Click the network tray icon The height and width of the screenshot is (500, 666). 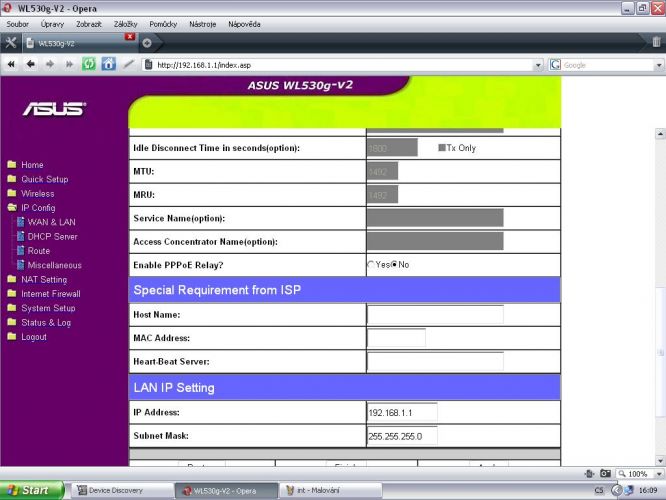click(629, 490)
